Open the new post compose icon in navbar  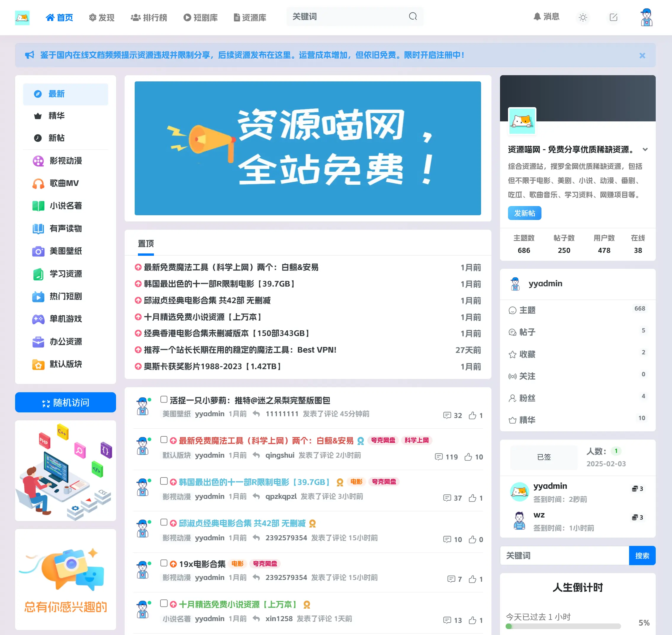coord(613,17)
